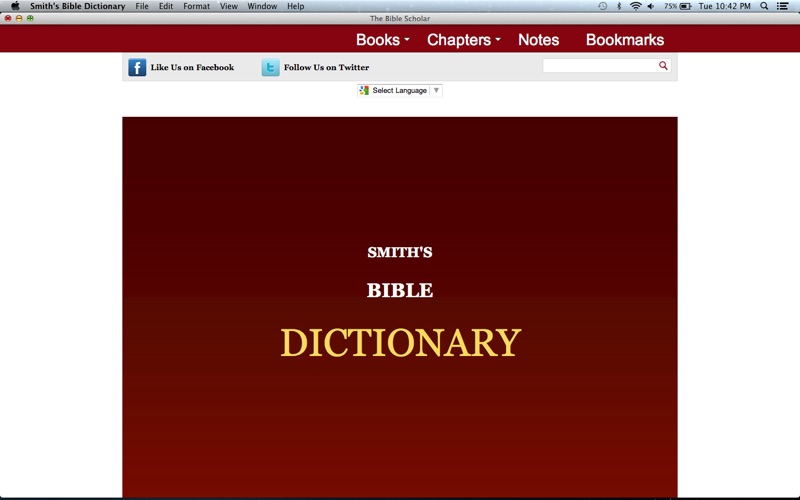This screenshot has width=800, height=500.
Task: Click the Bluetooth status icon
Action: (x=618, y=6)
